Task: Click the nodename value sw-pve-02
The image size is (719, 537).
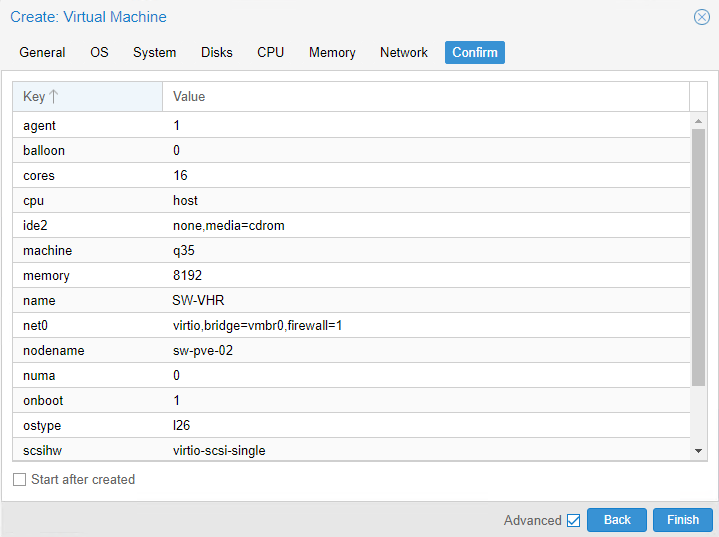Action: 203,350
